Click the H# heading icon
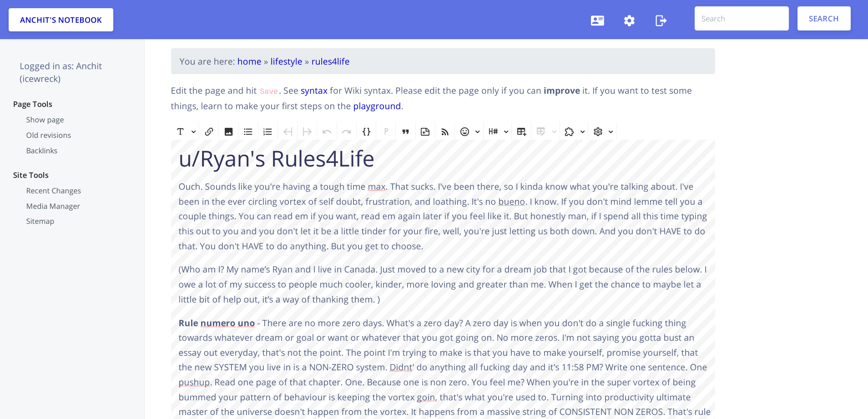 493,131
